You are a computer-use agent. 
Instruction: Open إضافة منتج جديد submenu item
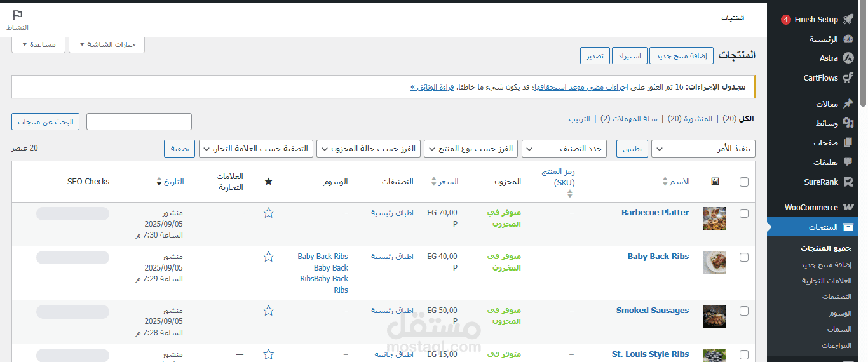tap(826, 264)
